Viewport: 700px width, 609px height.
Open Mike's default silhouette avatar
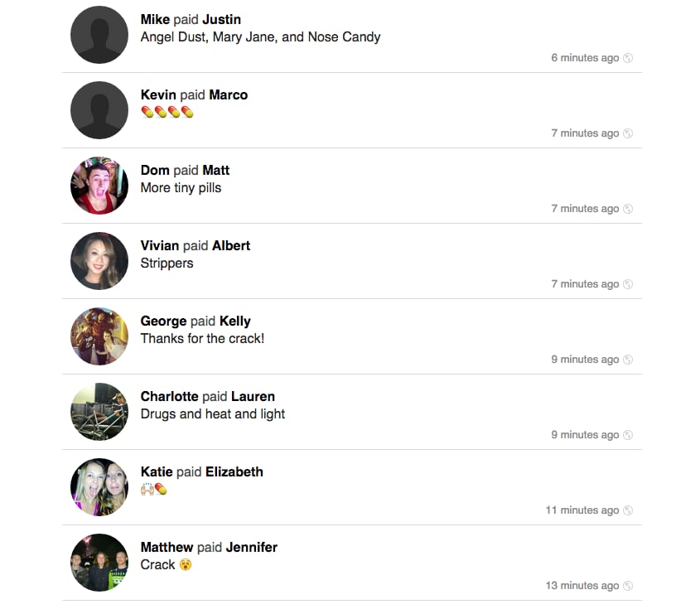(99, 35)
